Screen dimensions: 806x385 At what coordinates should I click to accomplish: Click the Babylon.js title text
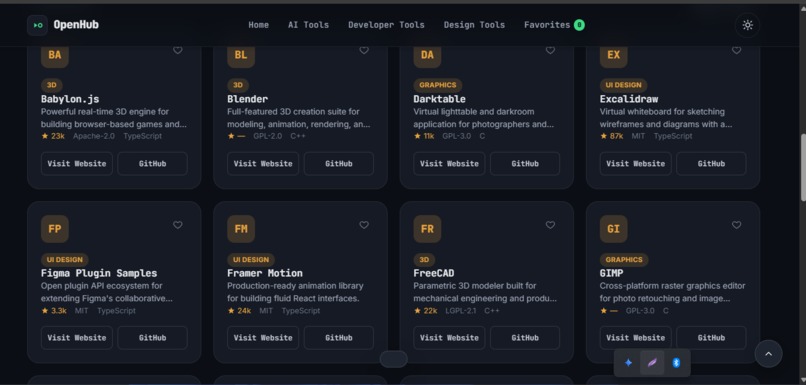(x=70, y=99)
